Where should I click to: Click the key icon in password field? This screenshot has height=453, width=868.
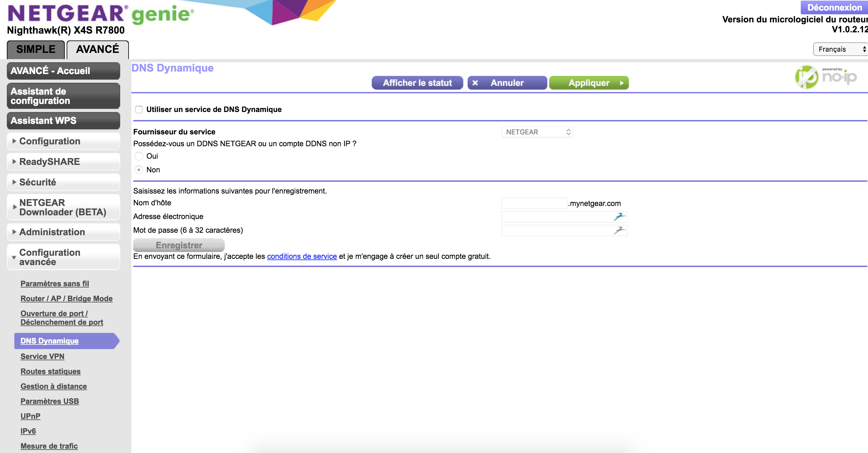tap(619, 230)
